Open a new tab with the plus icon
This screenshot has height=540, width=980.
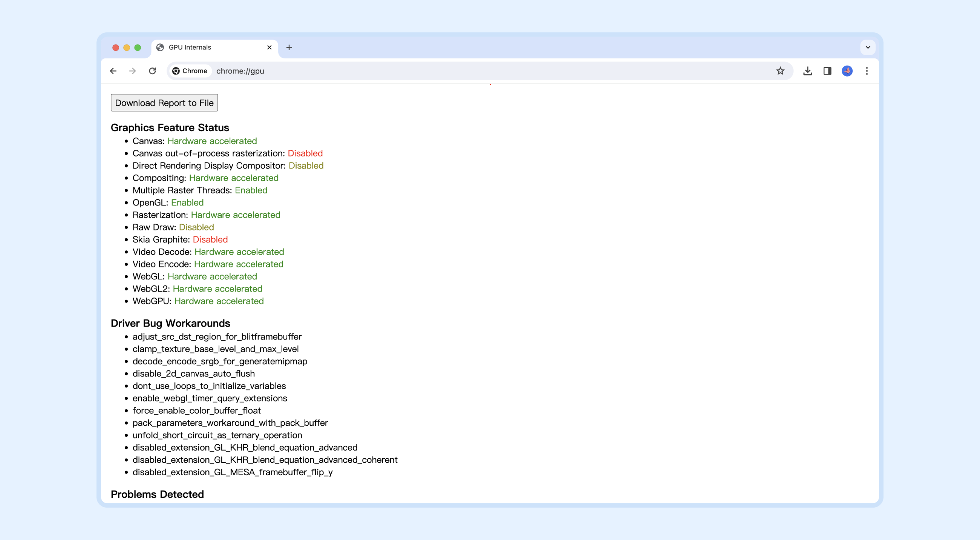click(289, 48)
